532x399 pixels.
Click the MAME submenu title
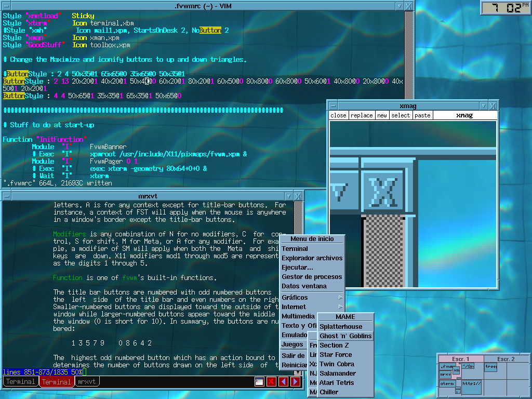[x=345, y=316]
